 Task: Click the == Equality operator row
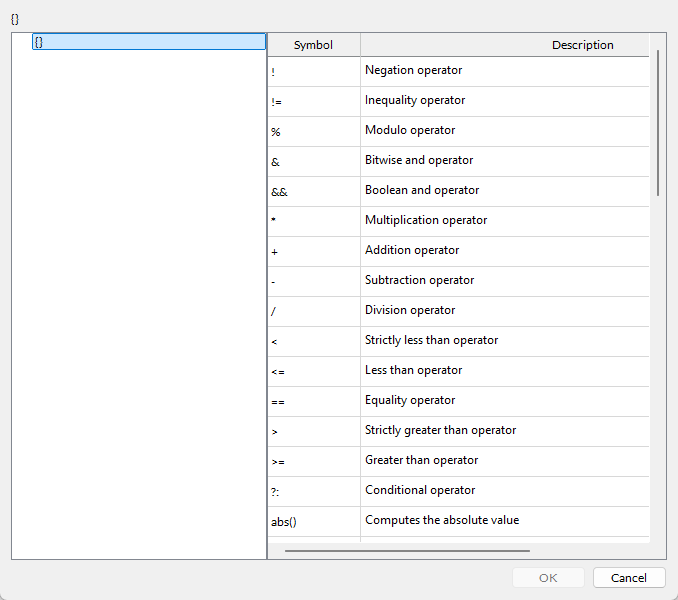pos(410,401)
